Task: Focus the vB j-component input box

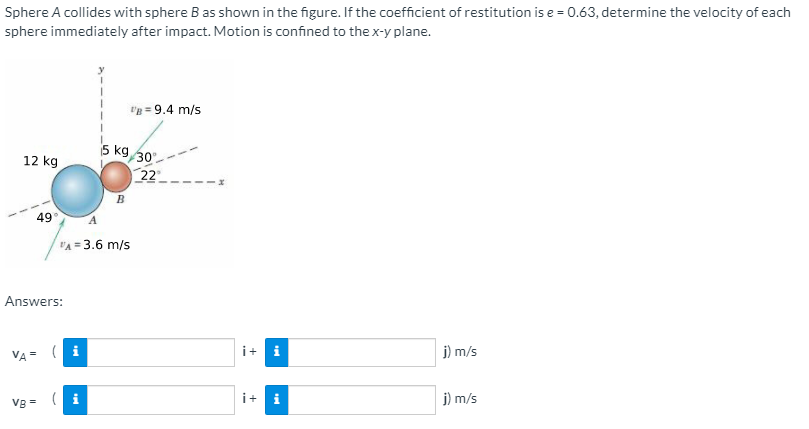Action: [362, 400]
